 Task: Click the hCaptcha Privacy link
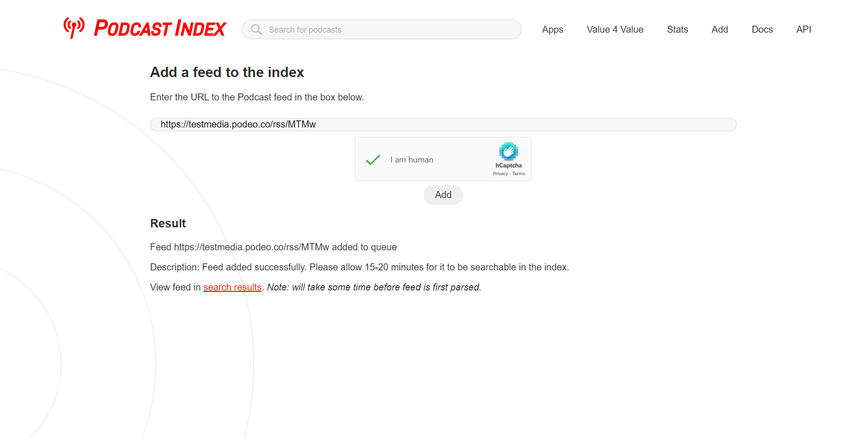tap(500, 174)
